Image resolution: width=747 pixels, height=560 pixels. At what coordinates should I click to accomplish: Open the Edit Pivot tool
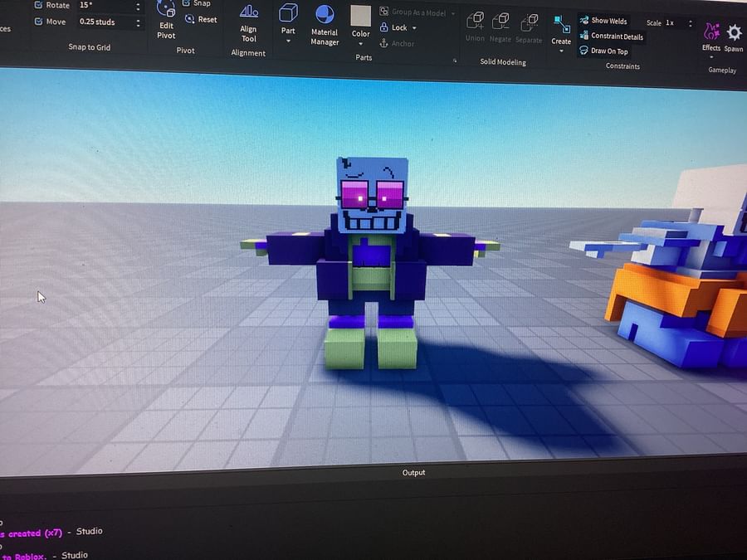pyautogui.click(x=166, y=20)
